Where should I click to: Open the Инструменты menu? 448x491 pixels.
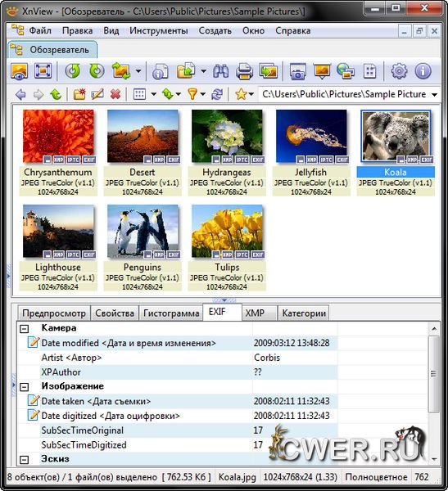(159, 31)
